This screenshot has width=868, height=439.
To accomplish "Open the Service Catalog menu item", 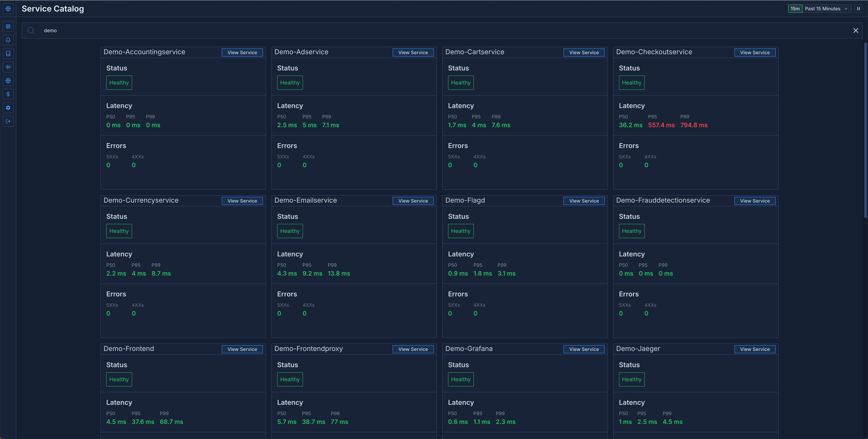I will 8,26.
